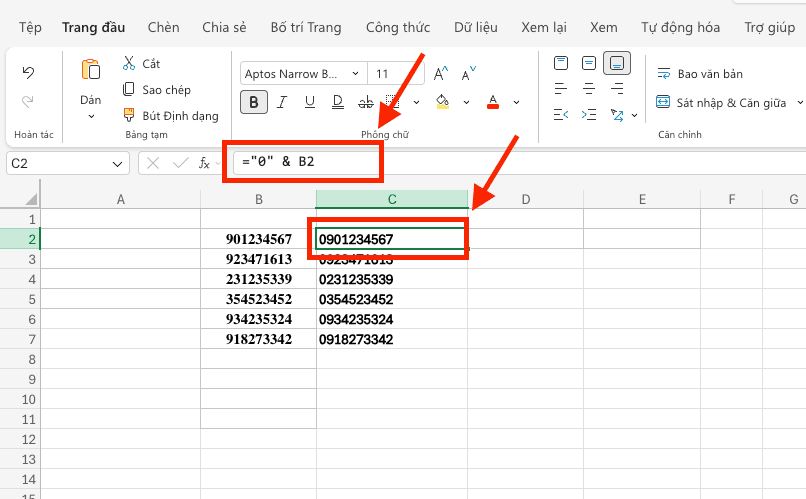Click Sát nhập & Căn giữa merge button
The width and height of the screenshot is (806, 499).
click(x=721, y=102)
